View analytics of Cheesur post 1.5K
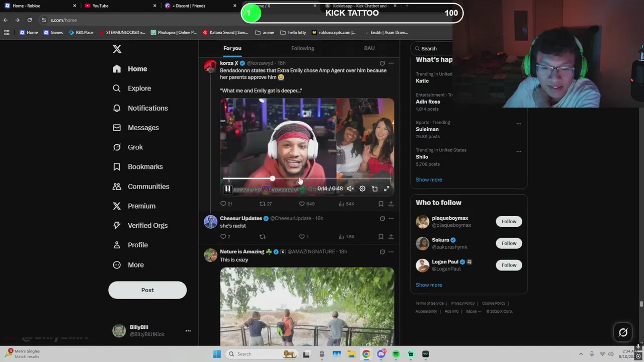The width and height of the screenshot is (644, 362). click(347, 237)
